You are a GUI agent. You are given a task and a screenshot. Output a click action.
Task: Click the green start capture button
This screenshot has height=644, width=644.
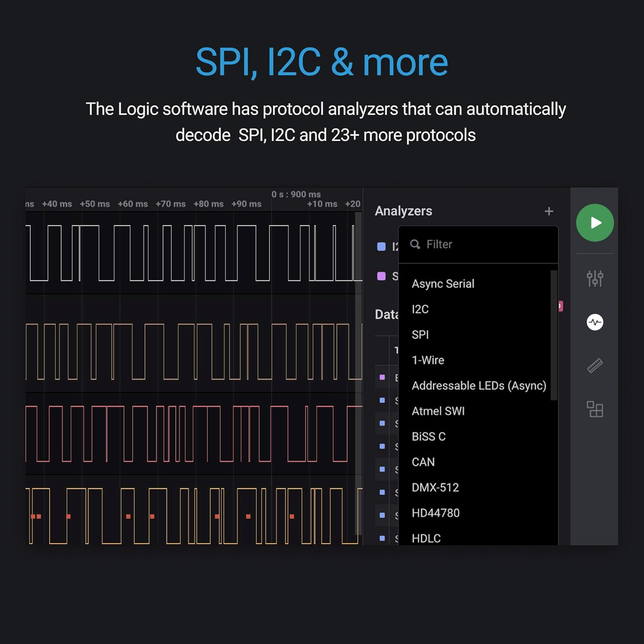(595, 222)
